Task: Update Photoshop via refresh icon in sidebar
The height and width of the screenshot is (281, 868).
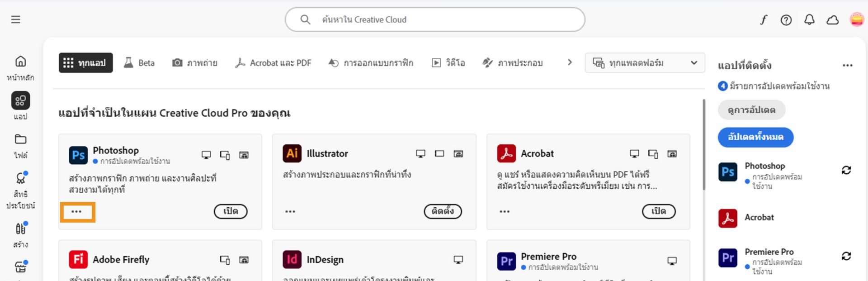Action: 846,170
